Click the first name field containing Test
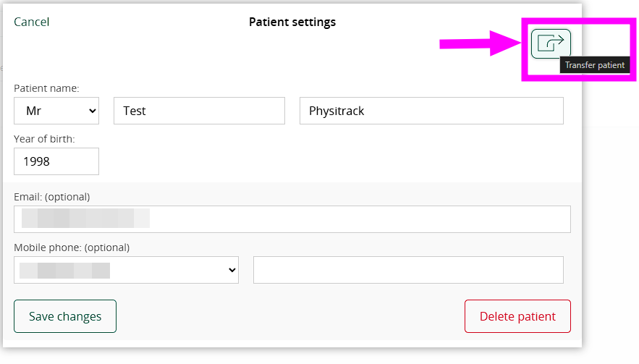639x364 pixels. tap(199, 111)
